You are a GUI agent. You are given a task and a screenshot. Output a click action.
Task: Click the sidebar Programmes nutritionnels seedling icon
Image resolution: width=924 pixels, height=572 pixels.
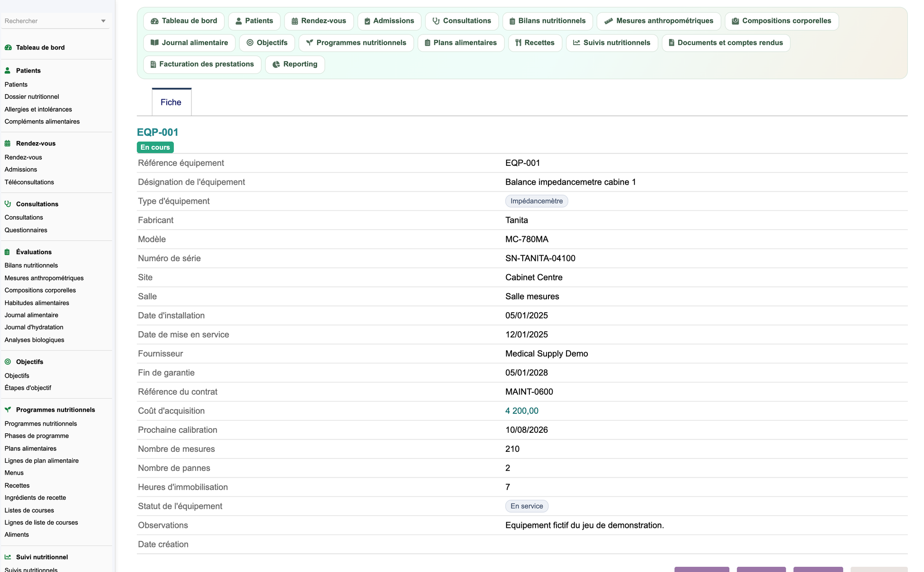pos(8,410)
